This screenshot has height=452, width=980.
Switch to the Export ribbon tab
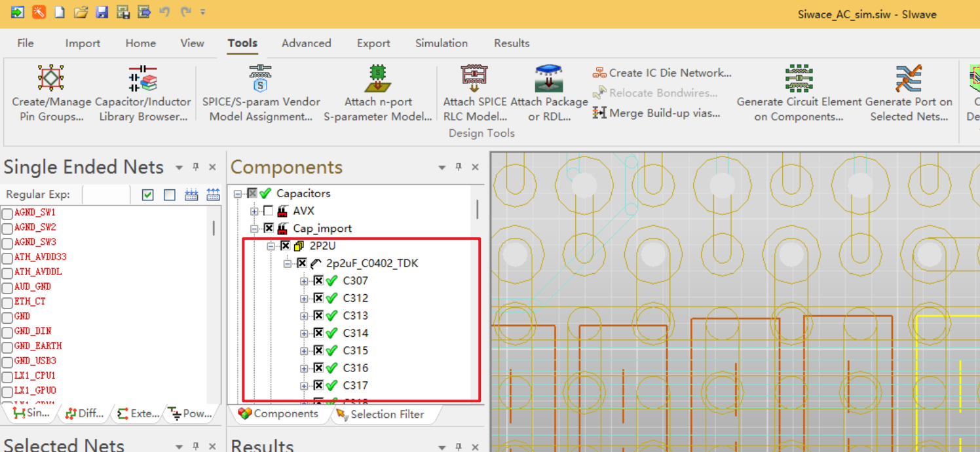(x=373, y=43)
